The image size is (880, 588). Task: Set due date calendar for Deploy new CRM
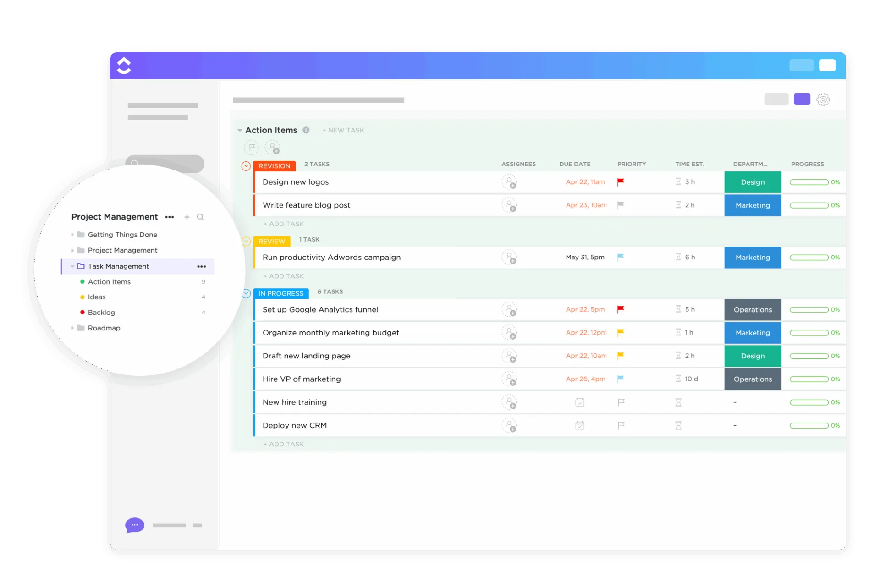[x=580, y=425]
